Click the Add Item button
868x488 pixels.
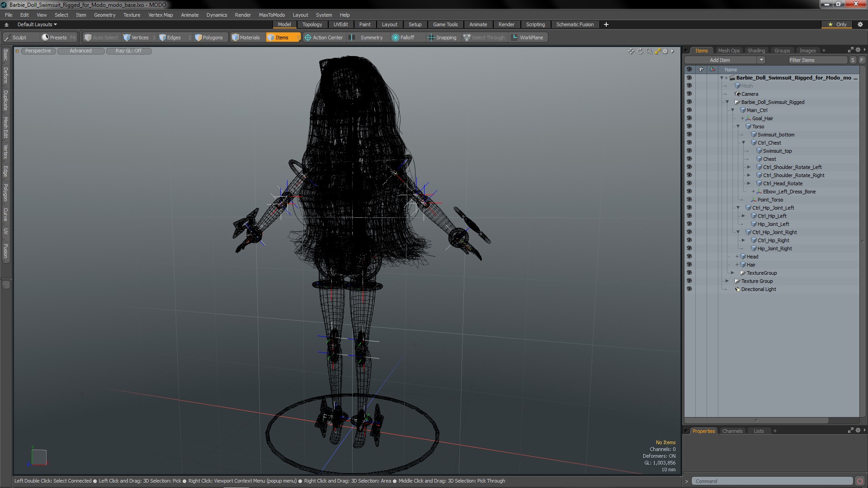(x=720, y=60)
